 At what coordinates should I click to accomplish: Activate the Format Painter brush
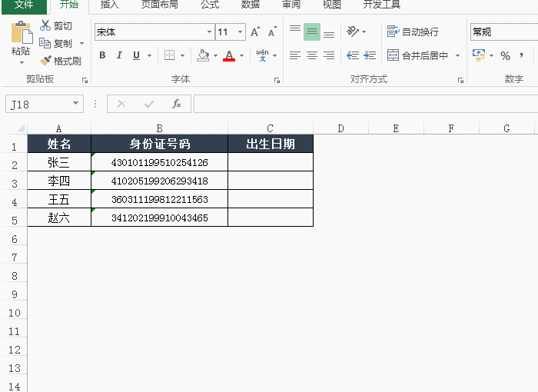click(45, 61)
